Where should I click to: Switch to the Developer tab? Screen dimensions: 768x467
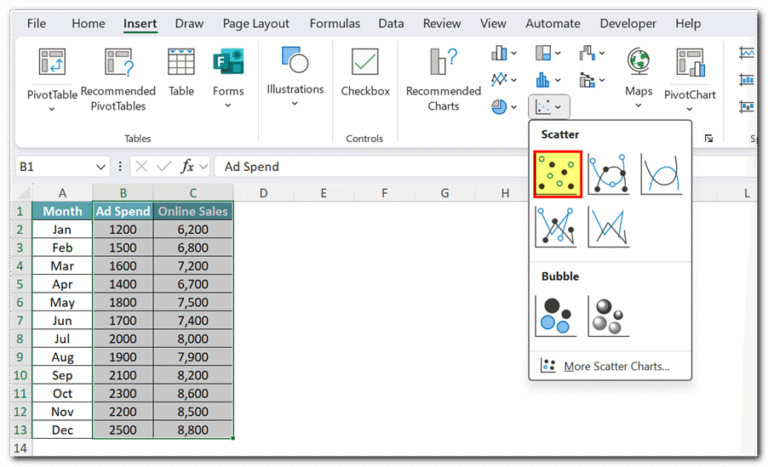(x=628, y=24)
